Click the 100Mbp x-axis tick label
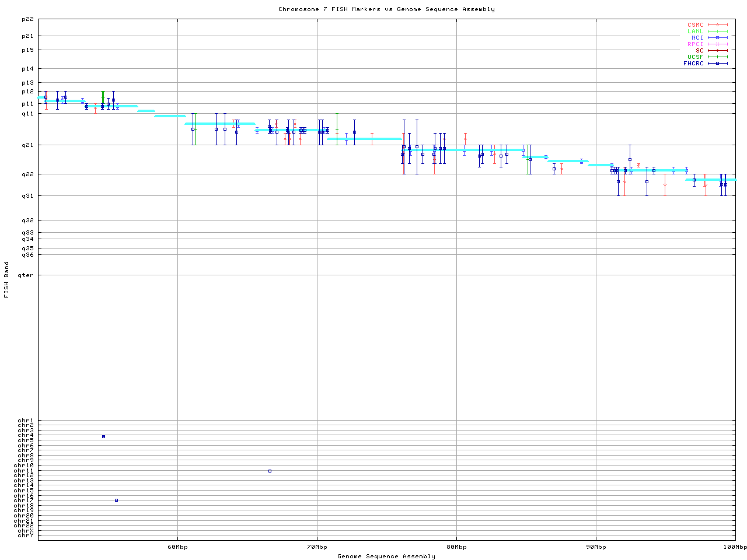 coord(735,547)
